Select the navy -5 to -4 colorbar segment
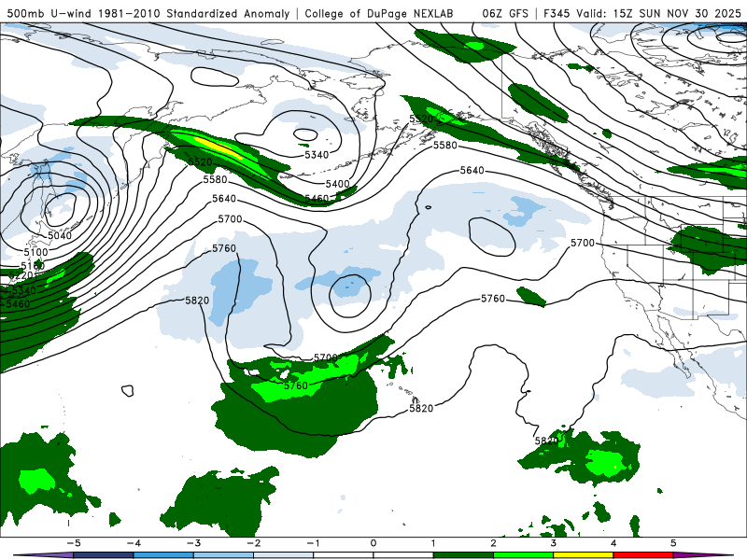This screenshot has width=747, height=560. pos(103,555)
